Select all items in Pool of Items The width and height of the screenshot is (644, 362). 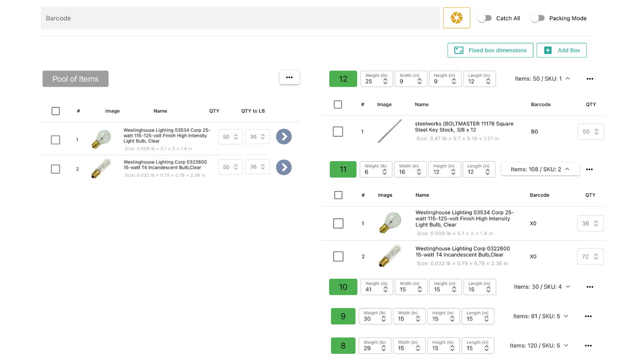(56, 111)
